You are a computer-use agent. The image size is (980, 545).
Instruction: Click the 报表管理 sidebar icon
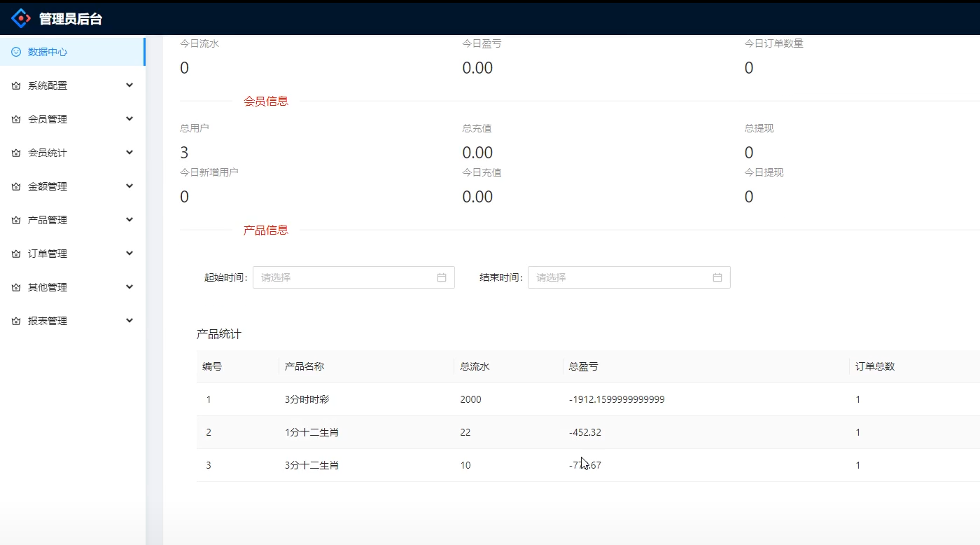pyautogui.click(x=15, y=320)
